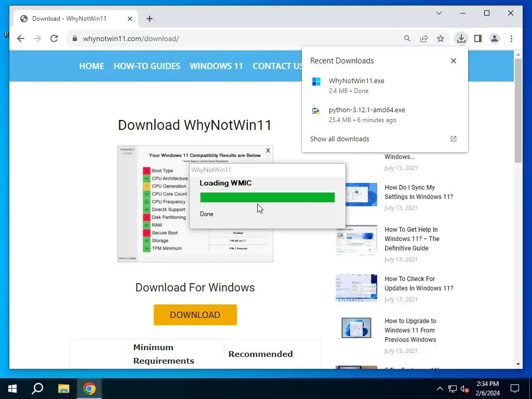Click the network tray icon
The image size is (532, 399).
coord(453,389)
